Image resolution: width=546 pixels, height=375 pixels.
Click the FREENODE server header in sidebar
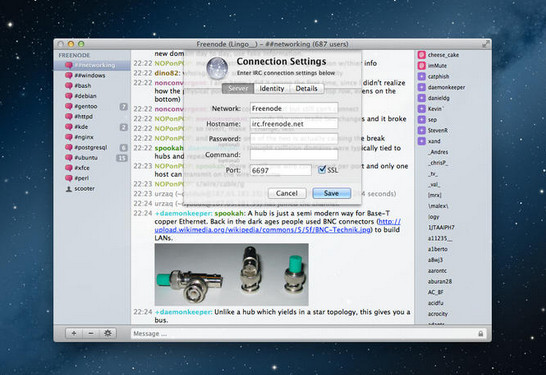(74, 55)
